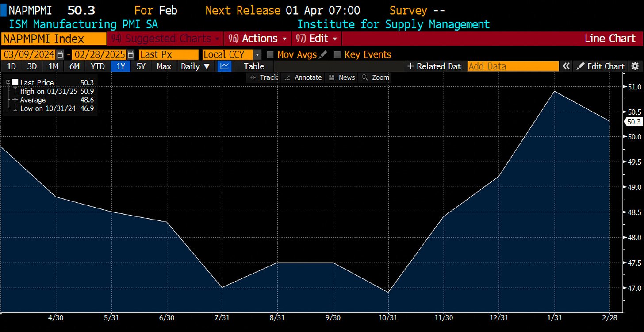Viewport: 644px width, 332px height.
Task: Click the NAPMPMI Index security field
Action: click(x=54, y=39)
